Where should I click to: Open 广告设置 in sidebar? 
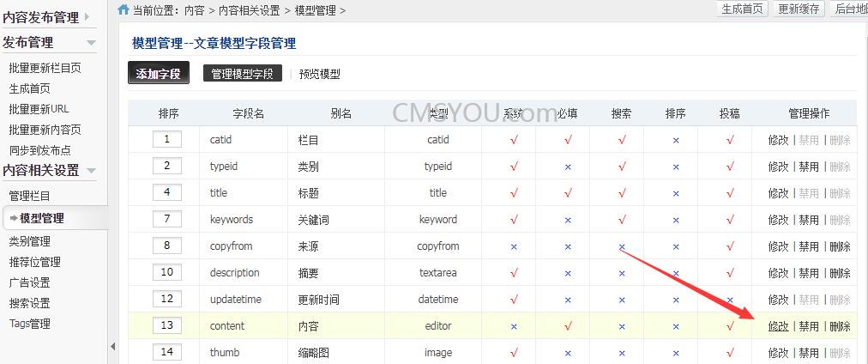[x=29, y=282]
